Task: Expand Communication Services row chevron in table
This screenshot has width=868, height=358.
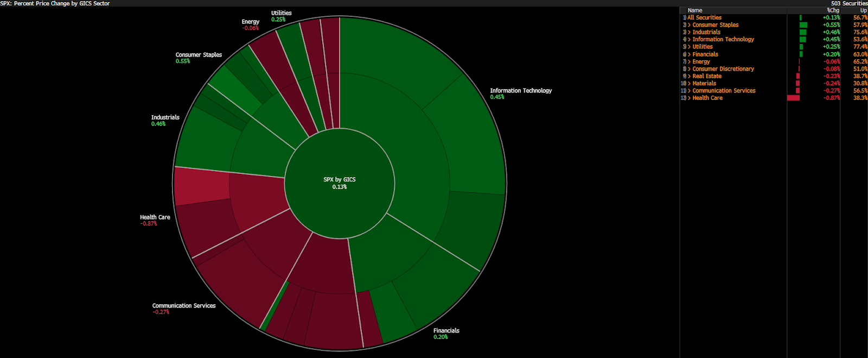Action: [x=690, y=91]
